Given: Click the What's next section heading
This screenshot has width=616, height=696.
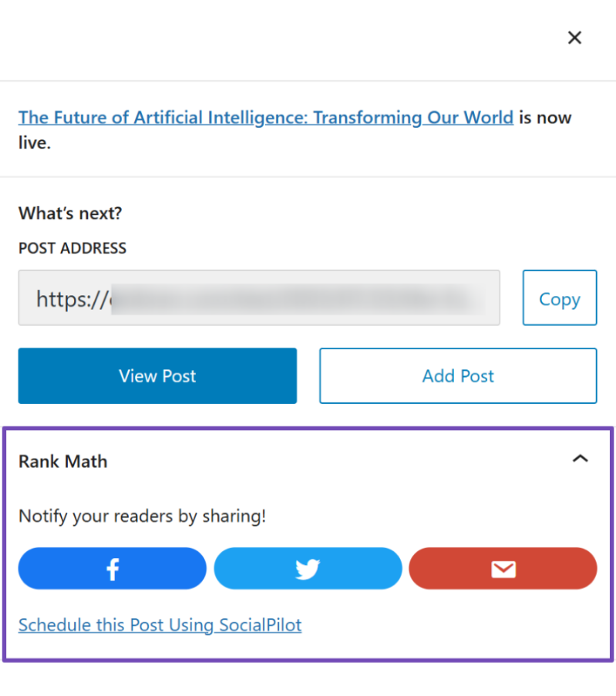Looking at the screenshot, I should pos(69,214).
